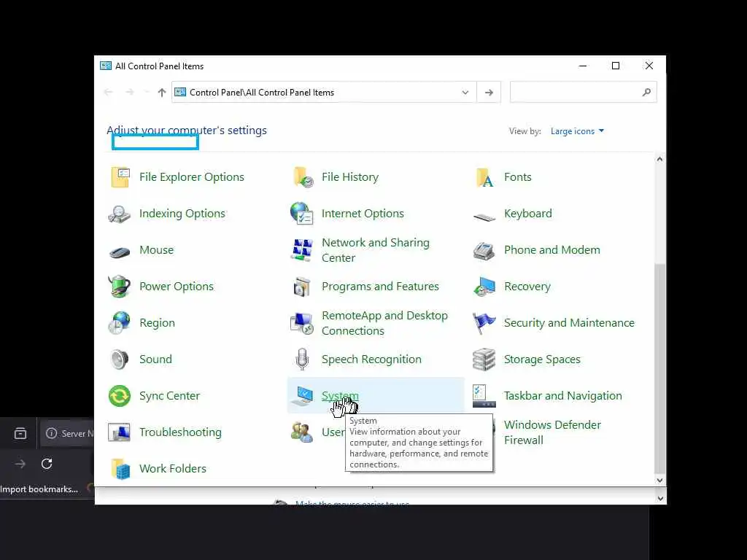
Task: Select the Server tab in browser
Action: (67, 433)
